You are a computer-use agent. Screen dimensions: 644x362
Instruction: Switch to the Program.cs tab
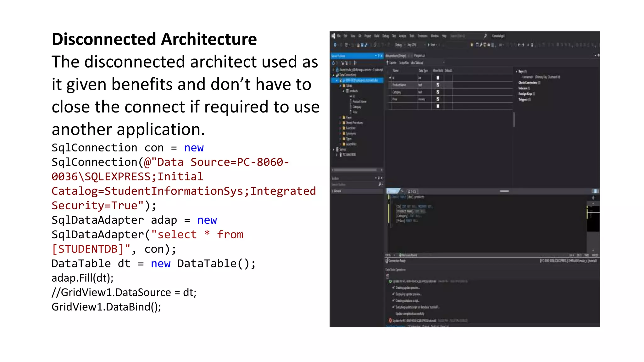pos(419,56)
